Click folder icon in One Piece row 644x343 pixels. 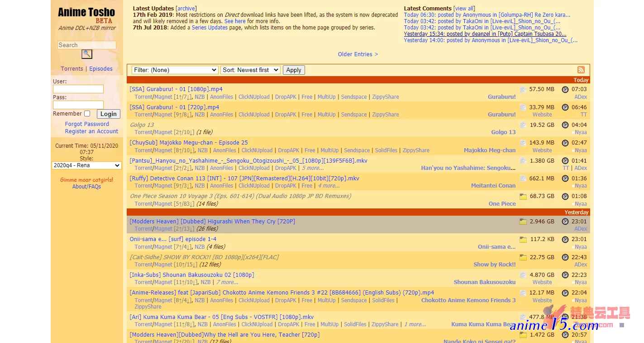(x=523, y=197)
